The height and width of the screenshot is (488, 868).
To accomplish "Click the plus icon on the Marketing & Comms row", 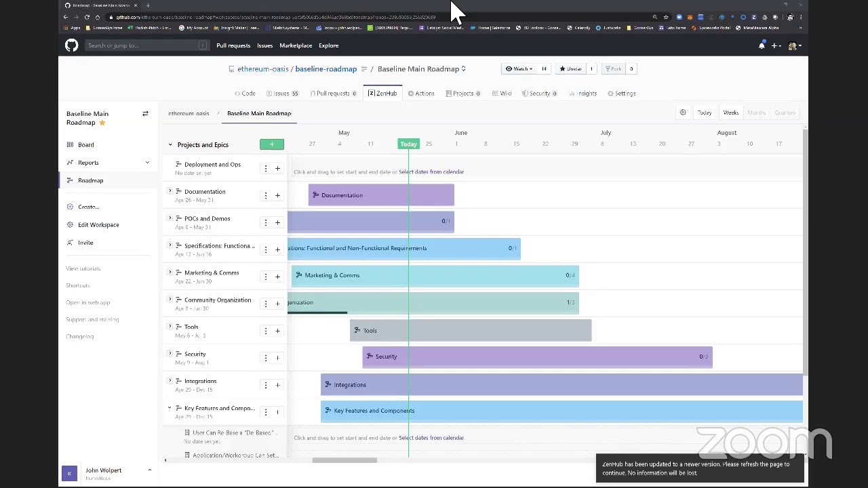I will point(277,277).
